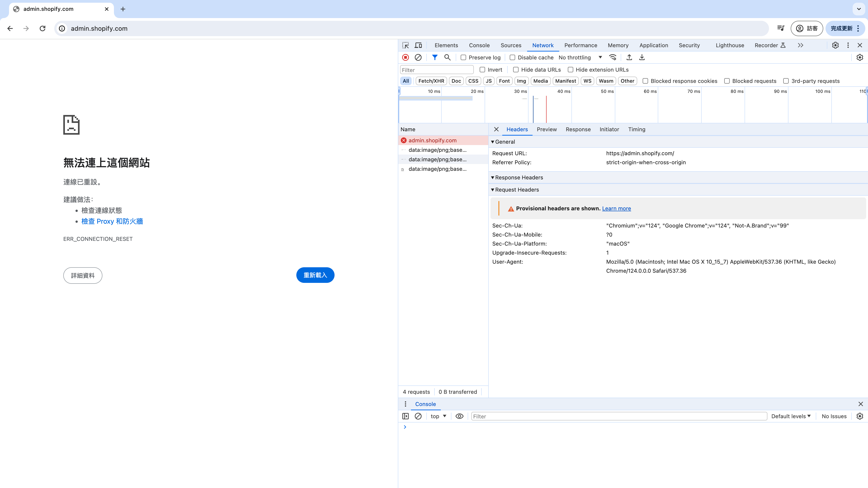Click the console live expression eye icon
This screenshot has width=868, height=488.
(459, 416)
